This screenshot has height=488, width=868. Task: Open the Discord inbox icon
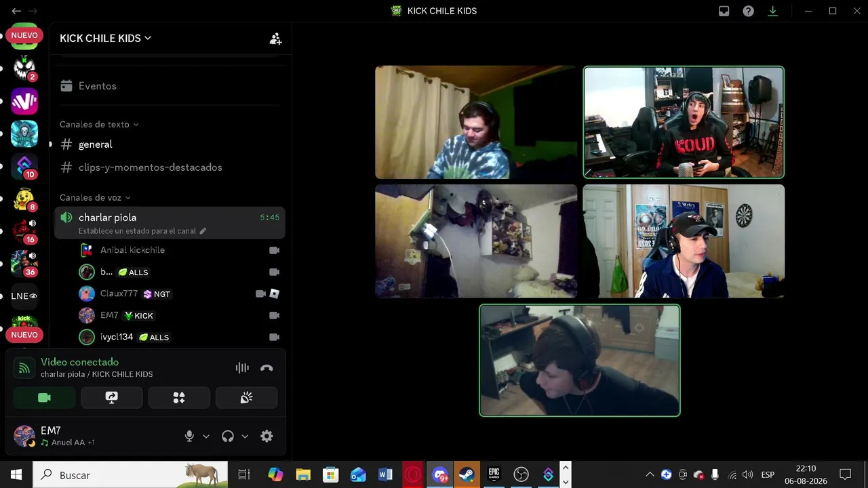(x=724, y=11)
